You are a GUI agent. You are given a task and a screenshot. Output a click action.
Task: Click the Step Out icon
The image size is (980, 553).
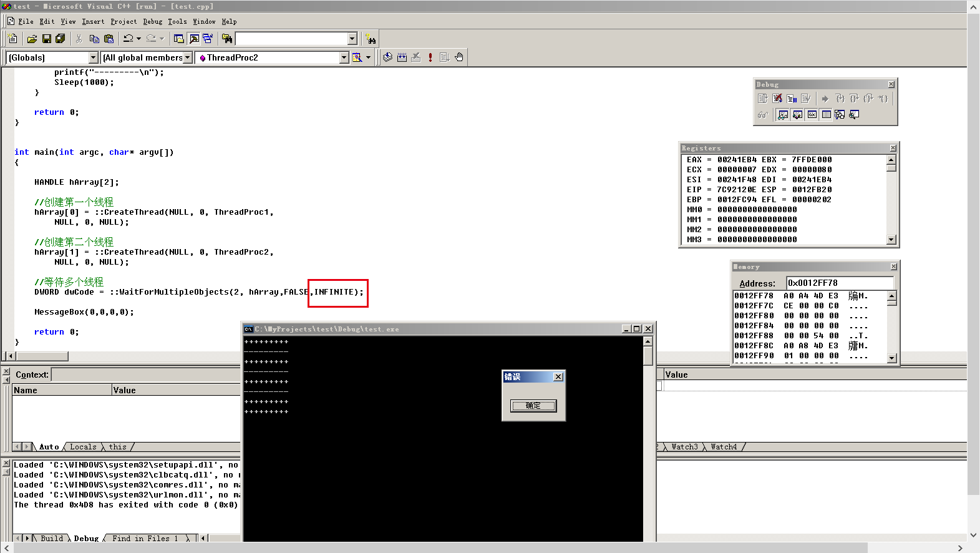(x=869, y=99)
